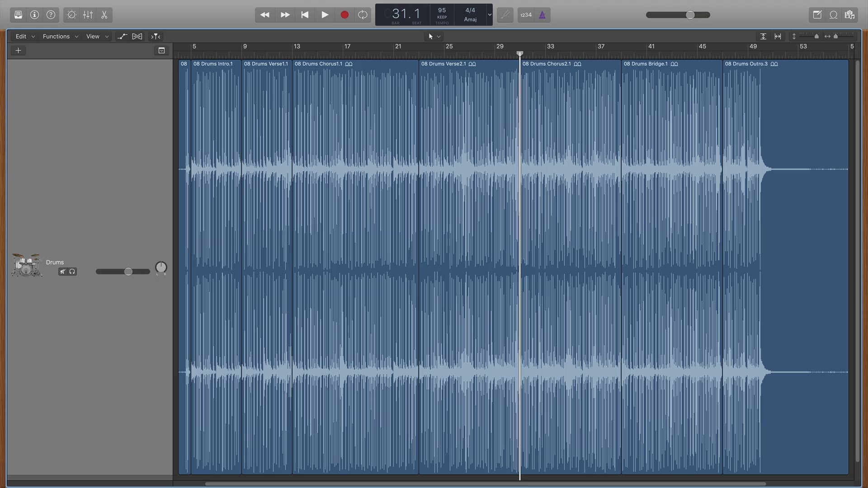868x488 pixels.
Task: Toggle the Cycle mode button
Action: point(363,15)
